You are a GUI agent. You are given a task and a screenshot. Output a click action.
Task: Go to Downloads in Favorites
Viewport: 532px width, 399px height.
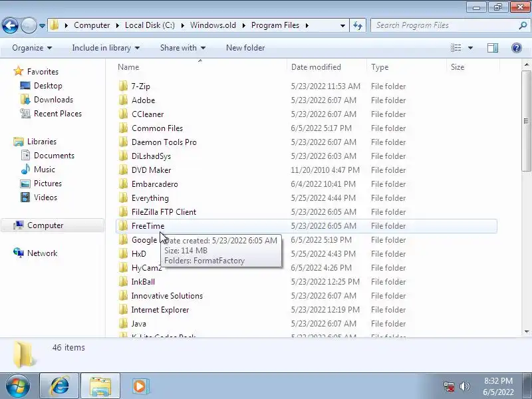tap(54, 99)
